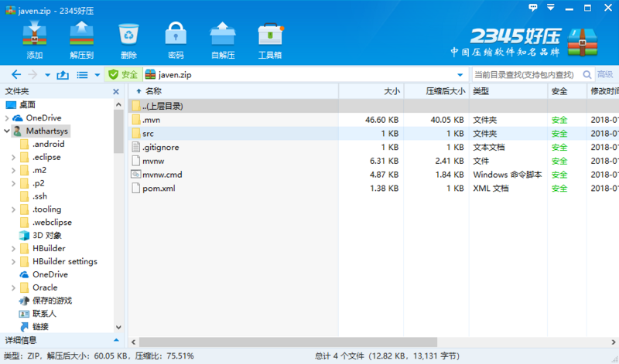Click the up-one-level folder icon
619x364 pixels.
(63, 74)
